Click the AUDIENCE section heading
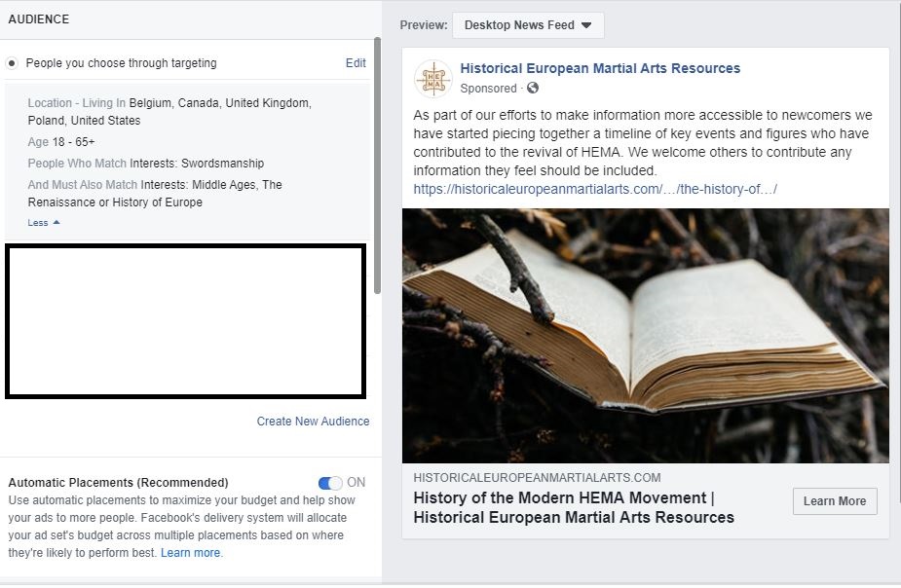Screen dimensions: 901x588 pos(39,18)
